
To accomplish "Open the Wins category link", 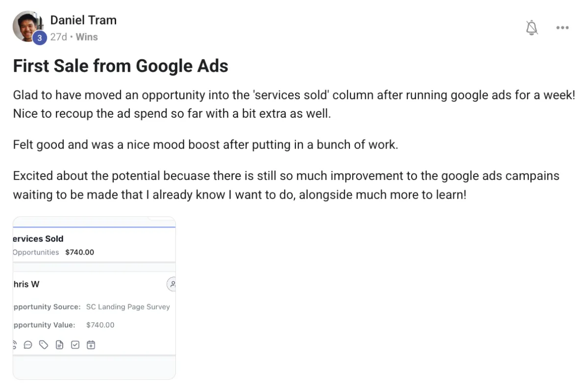I will point(87,37).
